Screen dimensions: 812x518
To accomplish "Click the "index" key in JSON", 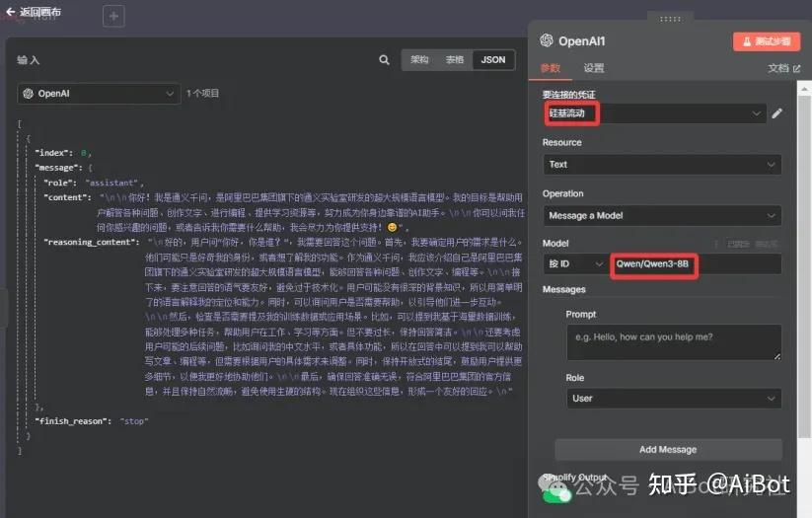I will point(53,153).
